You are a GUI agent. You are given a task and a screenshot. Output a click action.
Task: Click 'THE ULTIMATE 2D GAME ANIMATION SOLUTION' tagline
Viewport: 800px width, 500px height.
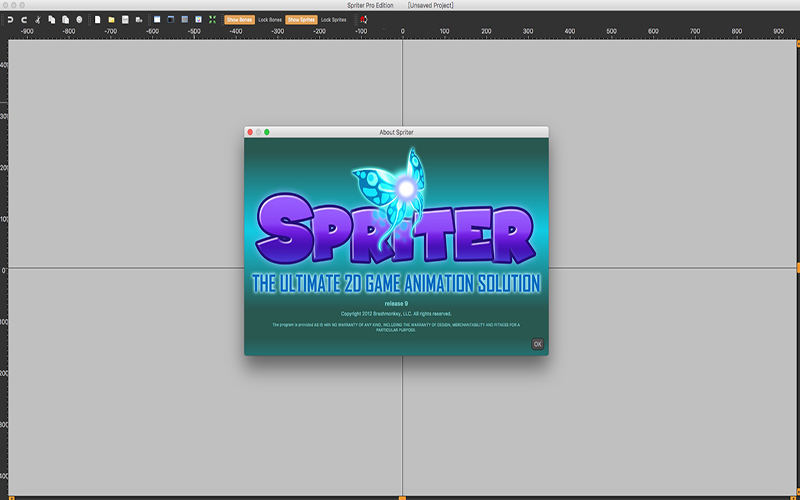click(396, 283)
